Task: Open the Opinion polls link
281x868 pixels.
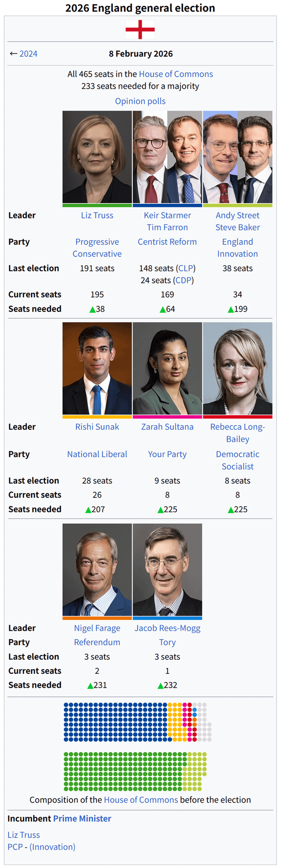Action: pyautogui.click(x=140, y=101)
